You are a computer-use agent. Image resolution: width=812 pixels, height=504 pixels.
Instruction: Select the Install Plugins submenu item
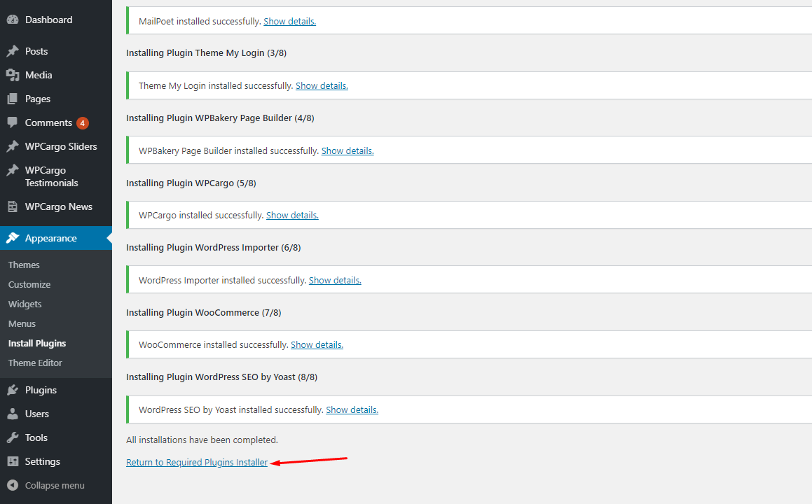(x=37, y=344)
